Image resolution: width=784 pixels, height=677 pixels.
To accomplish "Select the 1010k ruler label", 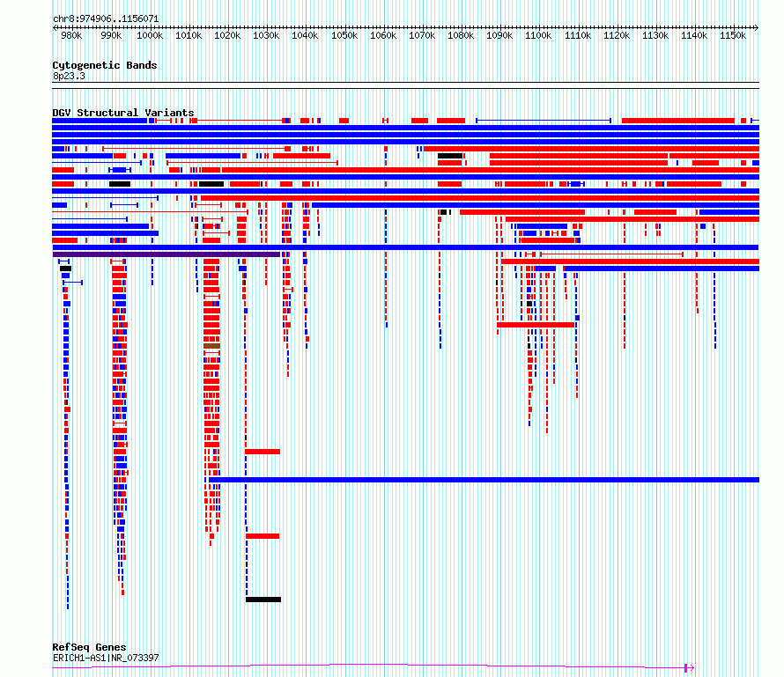I will click(189, 35).
